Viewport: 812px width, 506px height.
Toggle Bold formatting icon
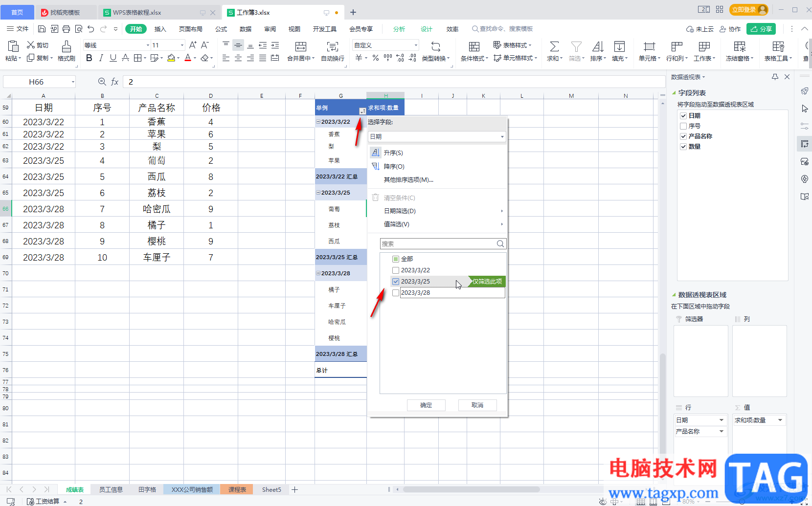coord(89,58)
